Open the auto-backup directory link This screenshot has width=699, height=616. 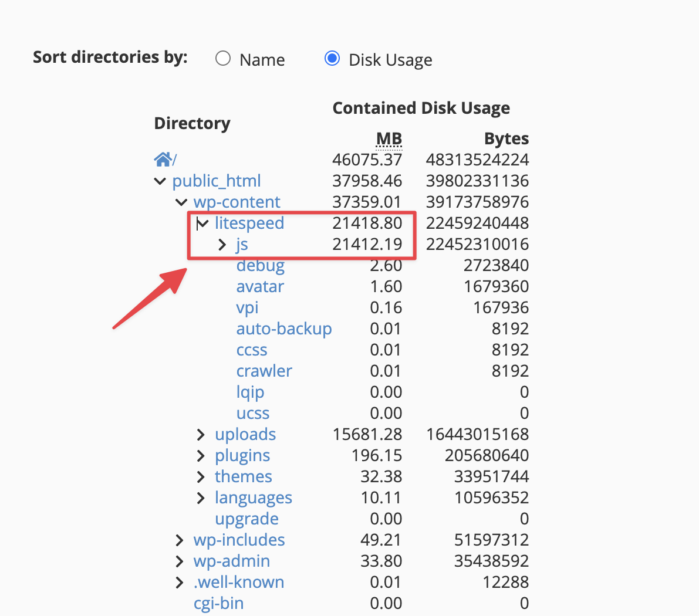(283, 329)
